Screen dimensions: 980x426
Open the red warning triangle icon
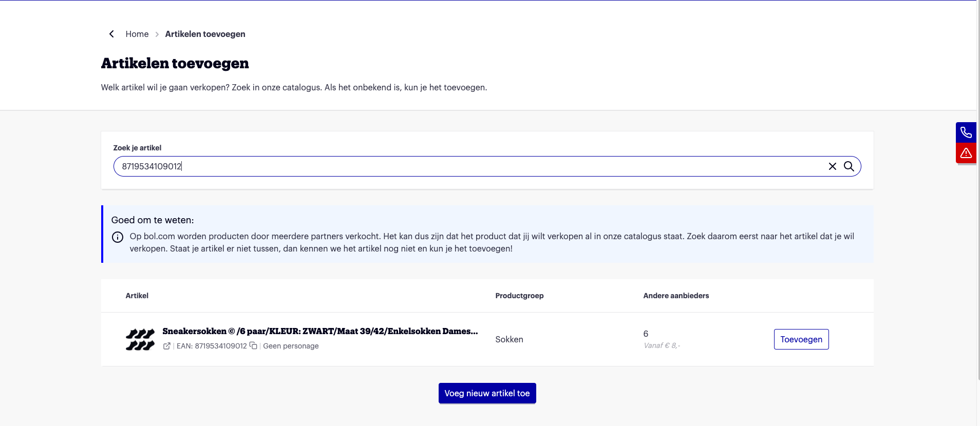coord(966,153)
